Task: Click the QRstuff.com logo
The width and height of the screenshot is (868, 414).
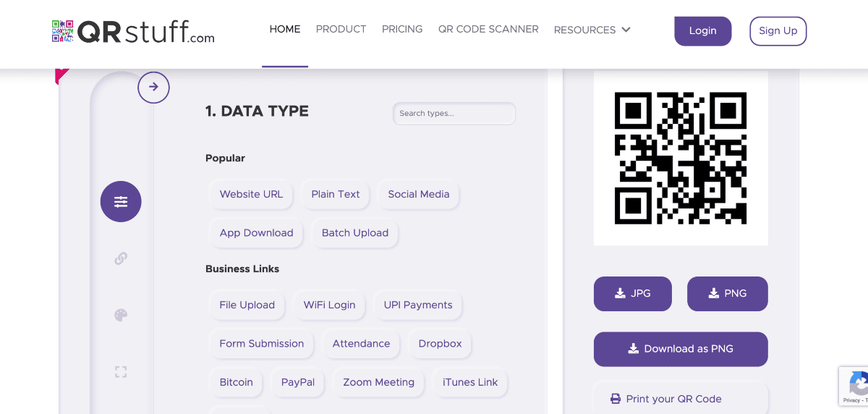Action: (x=133, y=31)
